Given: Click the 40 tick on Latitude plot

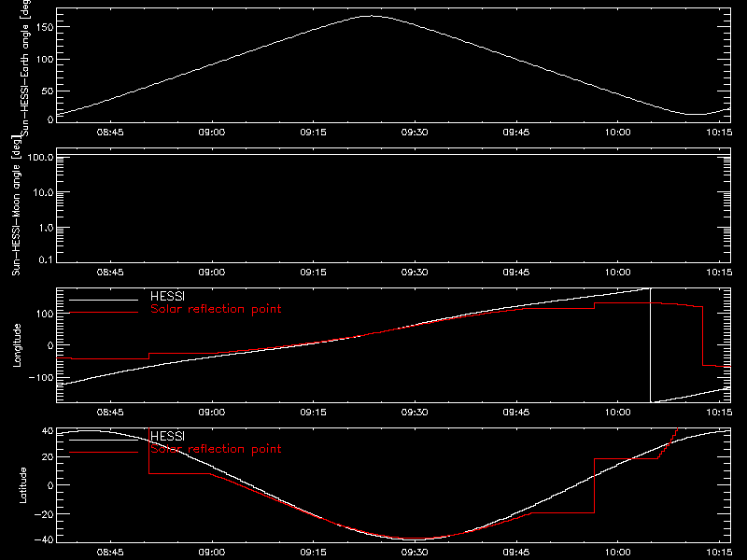Looking at the screenshot, I should (48, 431).
